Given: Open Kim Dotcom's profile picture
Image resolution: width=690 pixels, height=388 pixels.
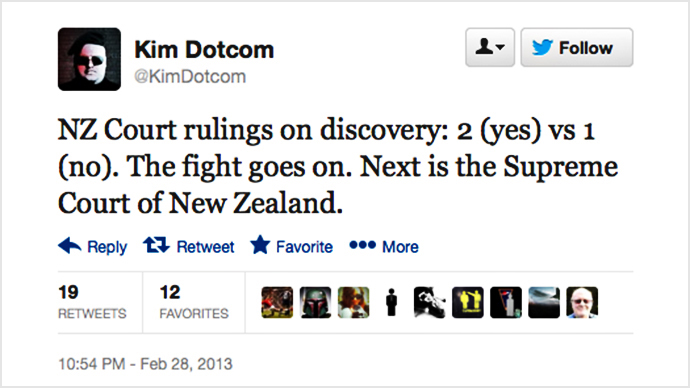Looking at the screenshot, I should click(89, 59).
